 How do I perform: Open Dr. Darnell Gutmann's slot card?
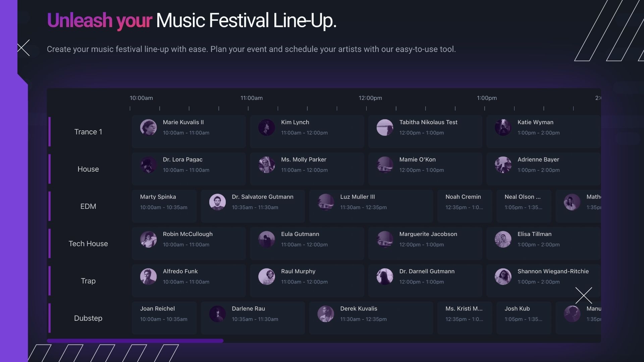point(425,281)
